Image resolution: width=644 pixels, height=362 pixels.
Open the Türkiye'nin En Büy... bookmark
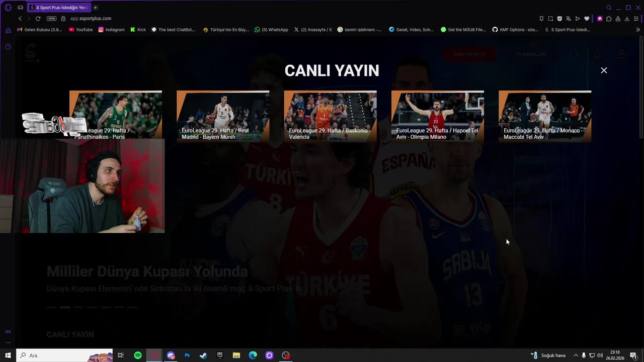coord(226,30)
